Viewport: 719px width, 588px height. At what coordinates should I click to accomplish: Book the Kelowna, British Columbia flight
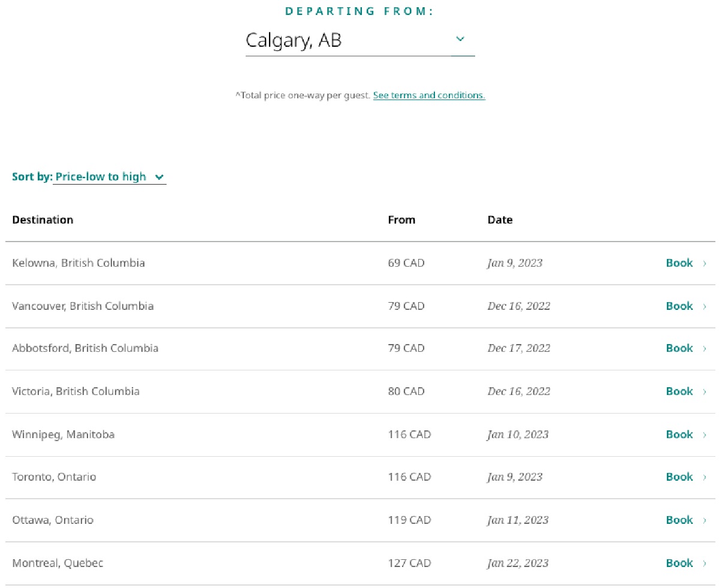pos(687,263)
